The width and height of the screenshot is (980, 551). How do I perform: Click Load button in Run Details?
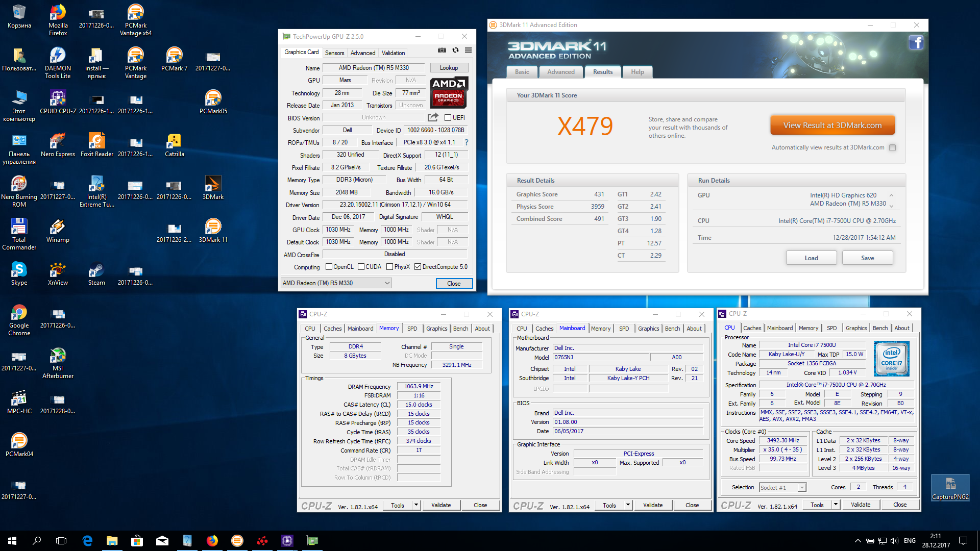click(x=811, y=258)
